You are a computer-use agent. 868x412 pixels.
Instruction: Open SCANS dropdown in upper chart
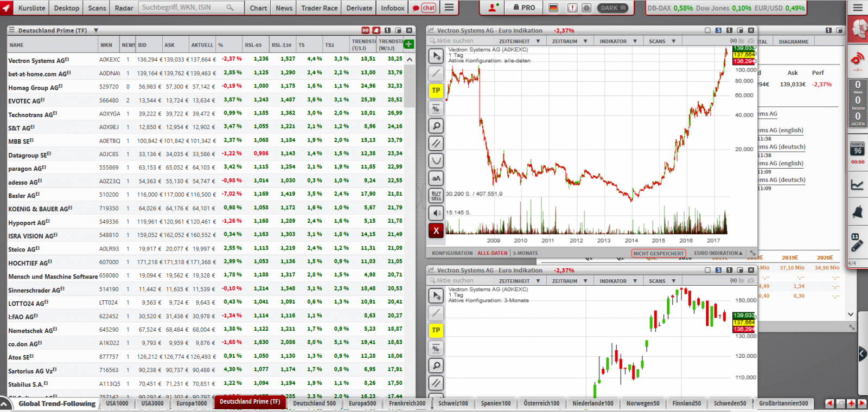662,41
